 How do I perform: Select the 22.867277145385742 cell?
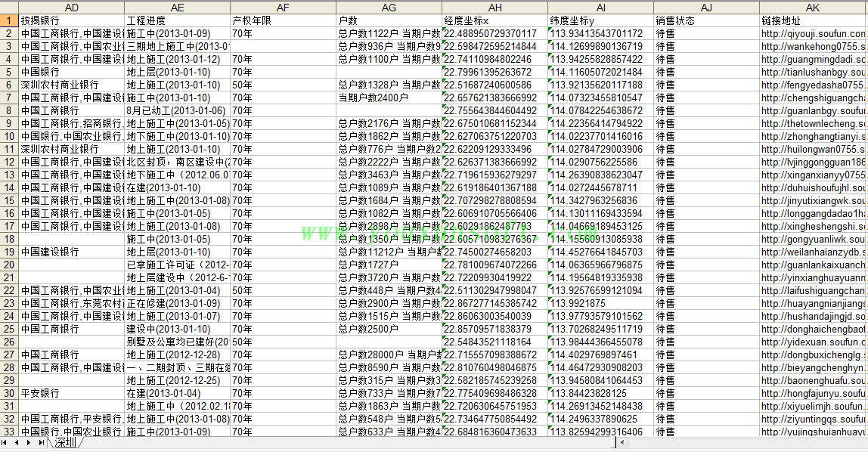tap(495, 303)
